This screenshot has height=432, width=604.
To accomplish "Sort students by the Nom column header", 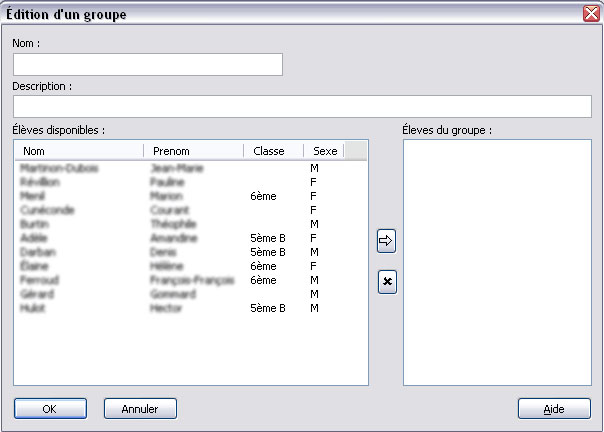I will pos(80,151).
